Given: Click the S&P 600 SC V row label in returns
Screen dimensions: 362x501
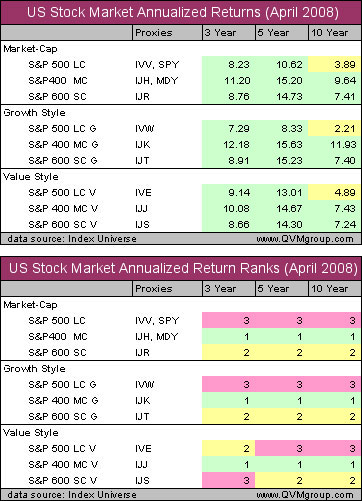Looking at the screenshot, I should (63, 224).
